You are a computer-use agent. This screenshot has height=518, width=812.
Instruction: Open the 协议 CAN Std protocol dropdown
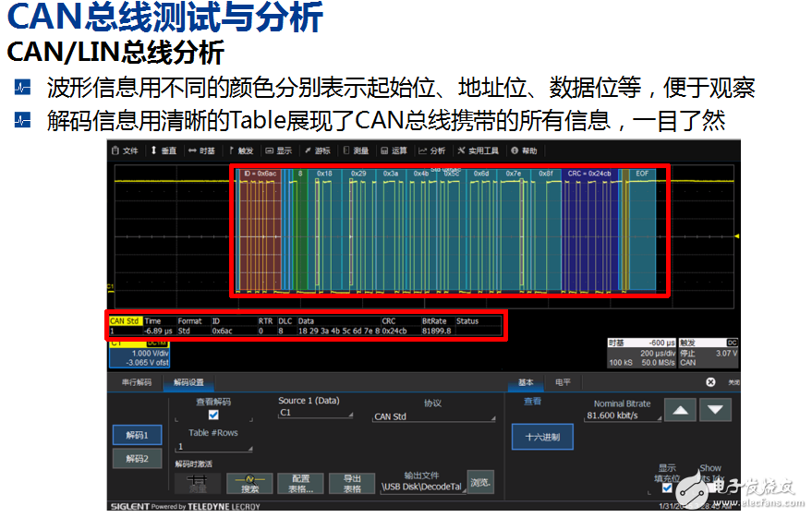434,417
